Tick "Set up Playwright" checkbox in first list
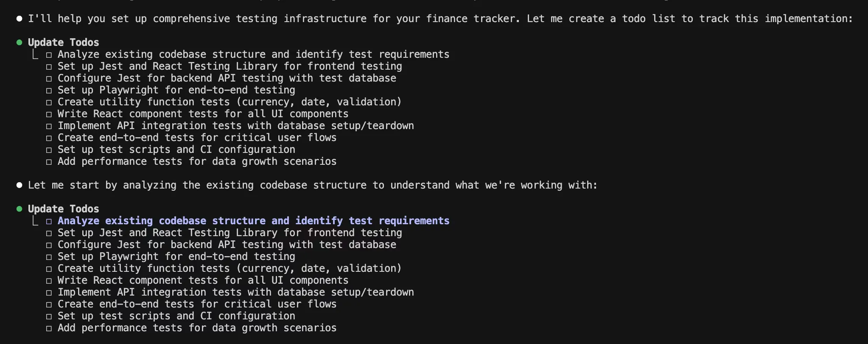 pyautogui.click(x=49, y=90)
